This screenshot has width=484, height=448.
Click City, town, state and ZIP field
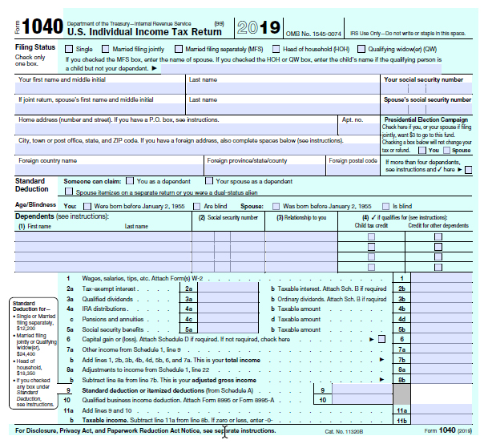tap(197, 149)
